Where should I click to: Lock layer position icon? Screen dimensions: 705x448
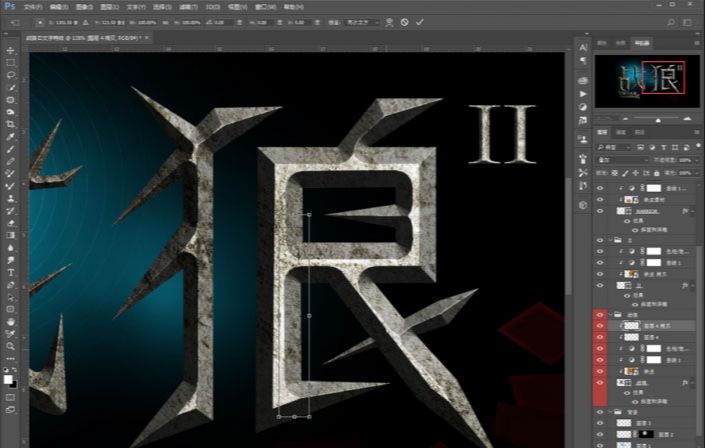point(635,173)
